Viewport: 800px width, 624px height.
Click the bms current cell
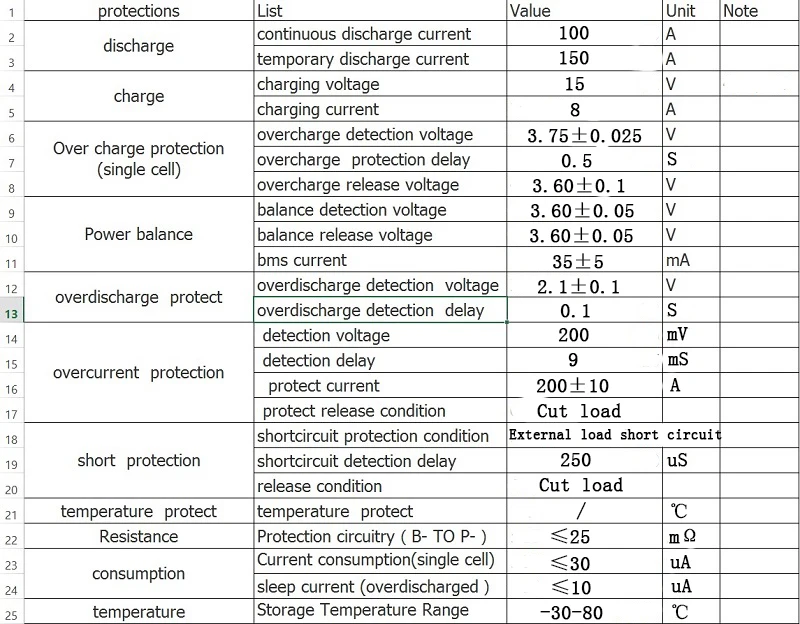380,260
